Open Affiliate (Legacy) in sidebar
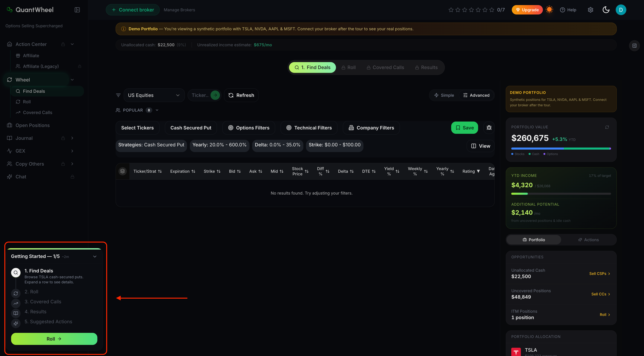 [x=41, y=66]
